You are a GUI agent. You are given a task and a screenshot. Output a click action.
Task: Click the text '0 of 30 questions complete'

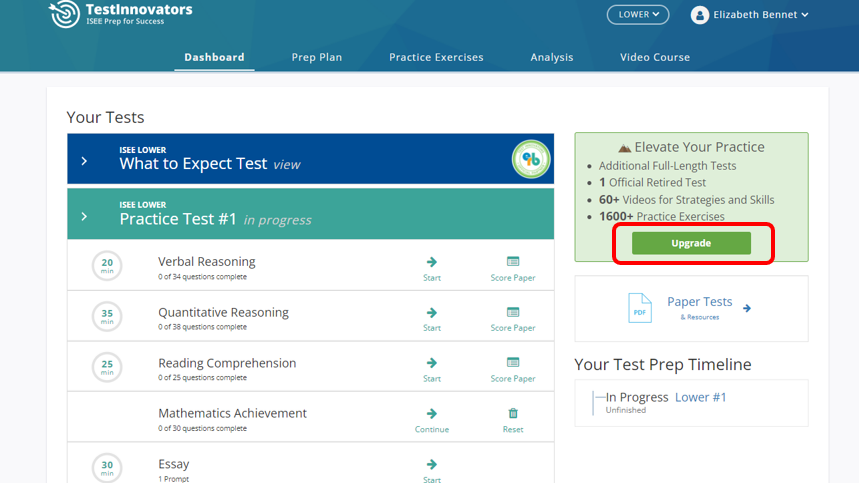pos(202,429)
